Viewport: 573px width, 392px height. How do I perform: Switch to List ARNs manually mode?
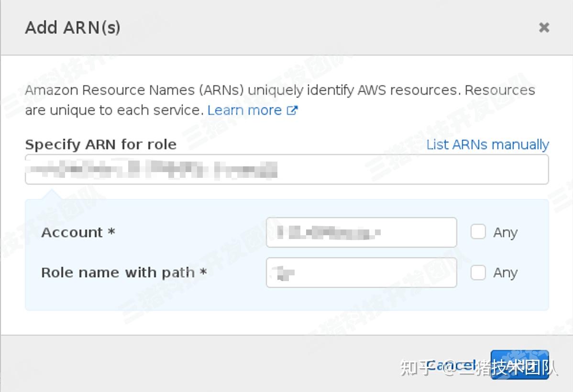point(487,144)
